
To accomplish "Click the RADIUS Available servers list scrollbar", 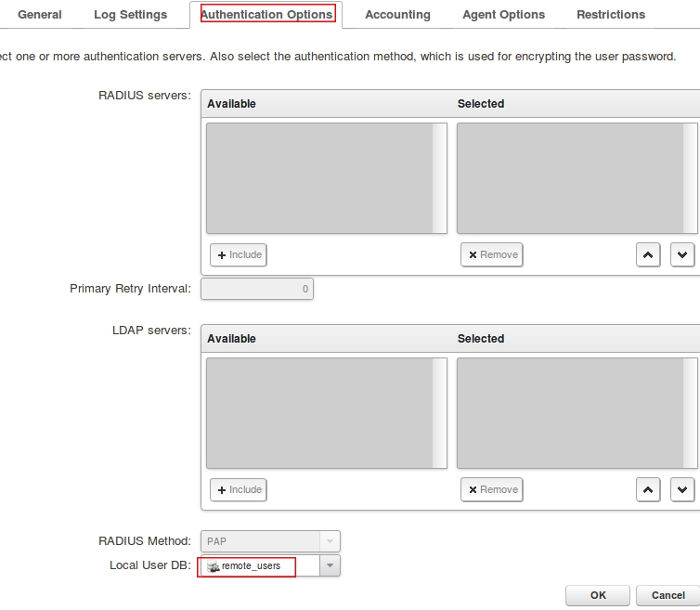I will point(440,178).
